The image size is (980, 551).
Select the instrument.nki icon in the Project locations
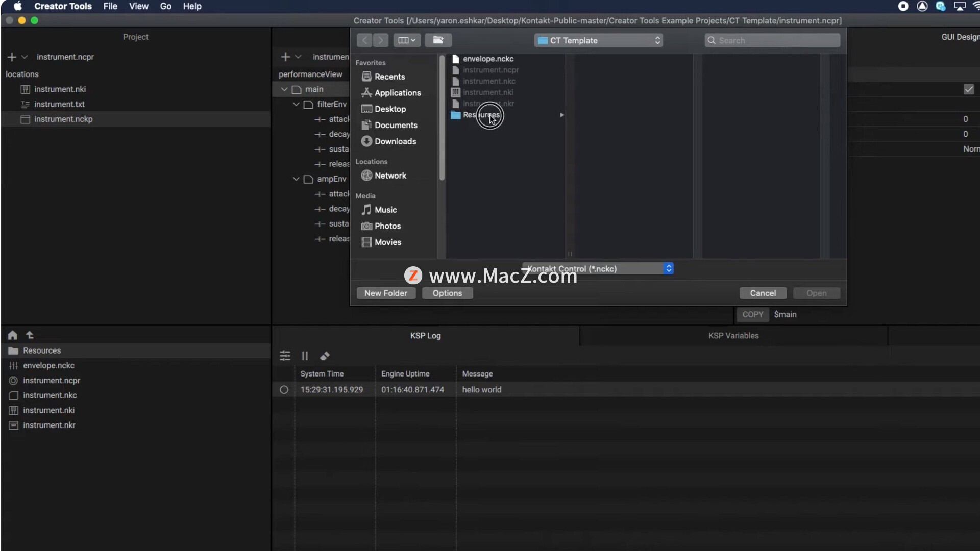(25, 89)
